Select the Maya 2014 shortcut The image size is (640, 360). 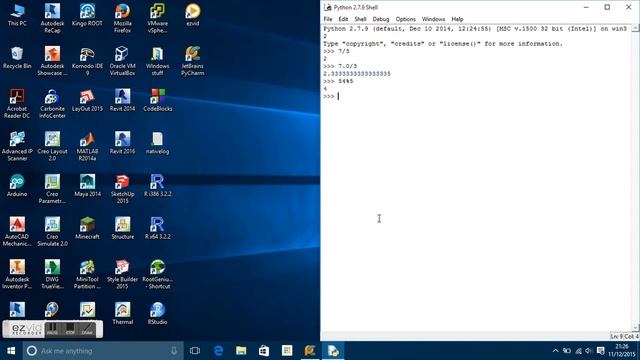87,186
